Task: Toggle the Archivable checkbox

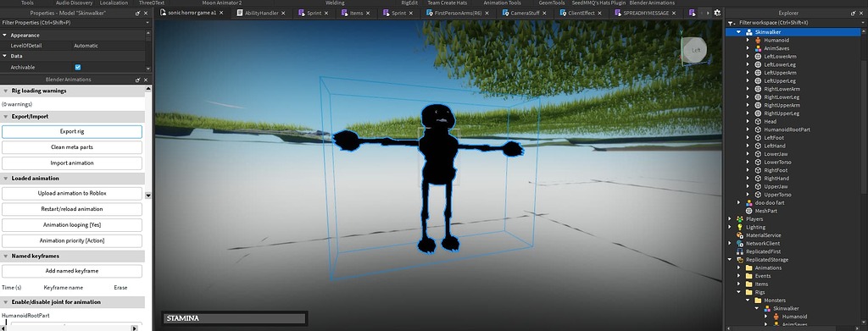Action: (x=77, y=68)
